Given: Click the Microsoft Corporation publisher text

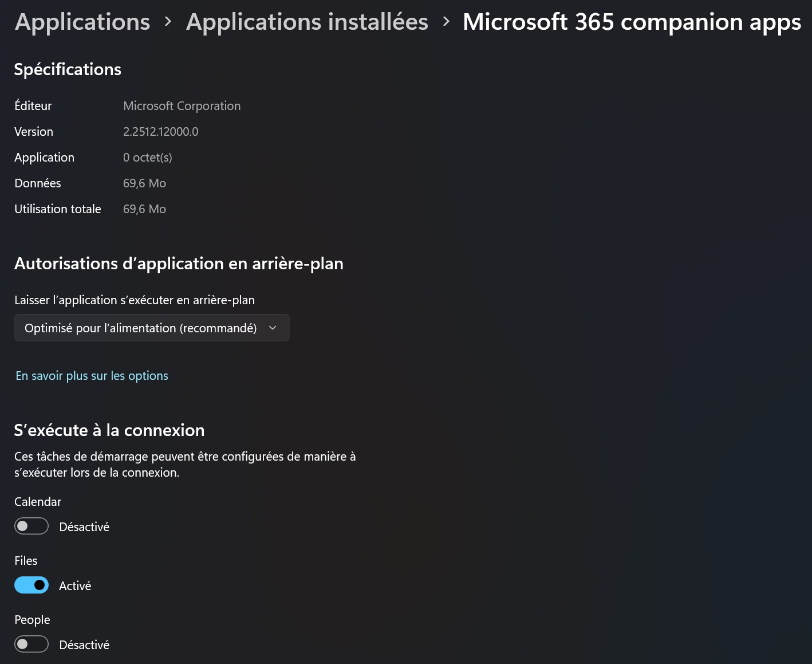Looking at the screenshot, I should [x=182, y=106].
